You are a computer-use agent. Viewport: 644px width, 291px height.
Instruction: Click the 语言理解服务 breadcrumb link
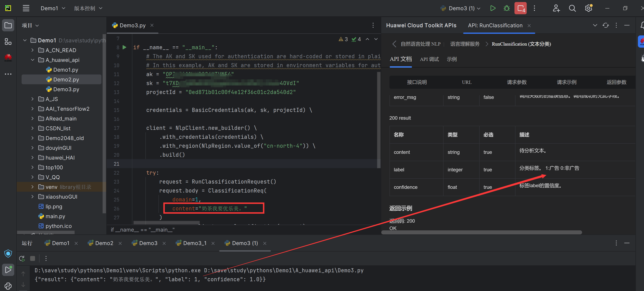pos(465,44)
